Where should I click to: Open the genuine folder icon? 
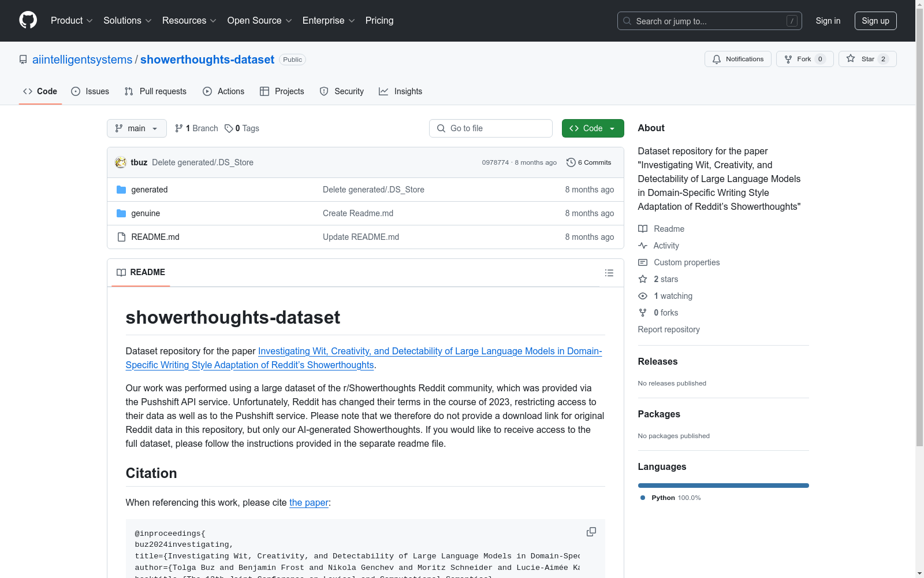[121, 213]
